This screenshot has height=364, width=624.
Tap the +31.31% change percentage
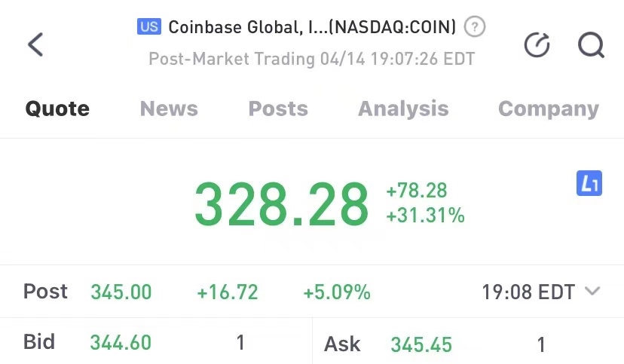click(425, 216)
